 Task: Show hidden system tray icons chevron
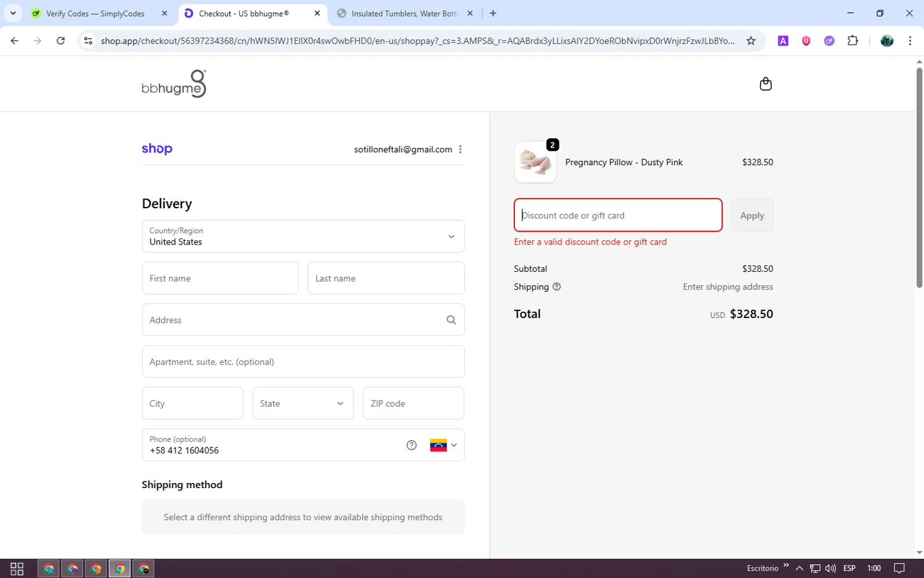[799, 568]
